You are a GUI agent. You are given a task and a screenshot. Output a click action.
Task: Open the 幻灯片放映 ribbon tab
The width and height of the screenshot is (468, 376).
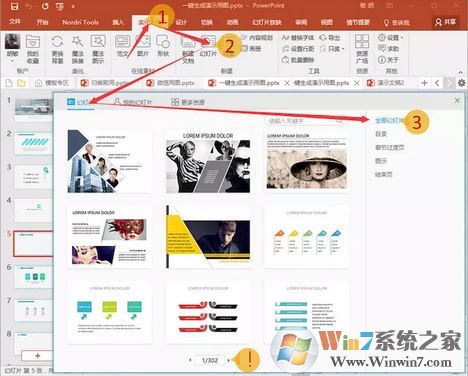[267, 22]
